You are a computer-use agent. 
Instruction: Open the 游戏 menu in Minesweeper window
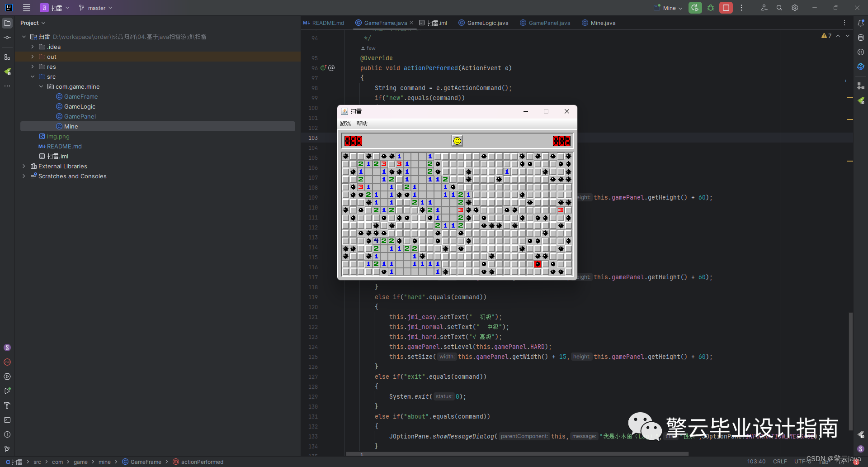coord(345,124)
